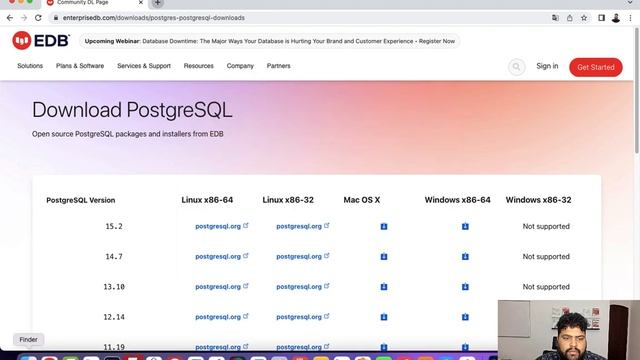The width and height of the screenshot is (640, 360).
Task: Go back in browser history
Action: pos(10,18)
